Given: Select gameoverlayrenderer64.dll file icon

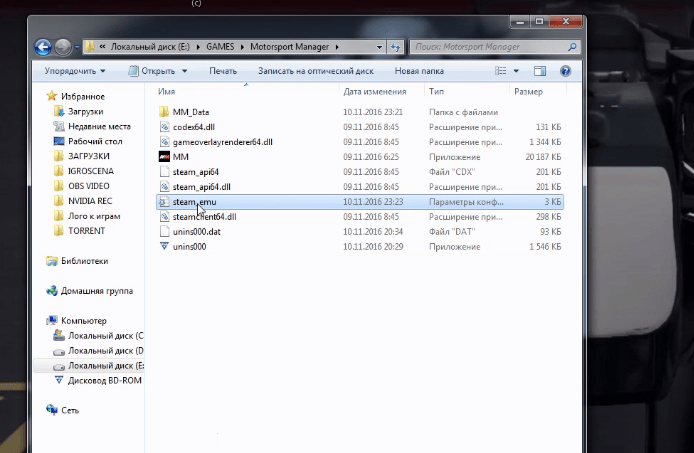Looking at the screenshot, I should click(164, 142).
